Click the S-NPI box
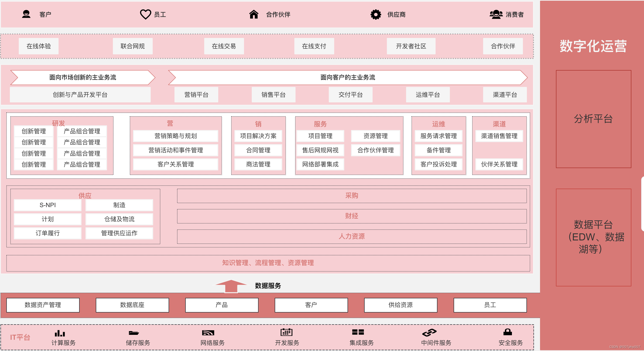 point(48,205)
